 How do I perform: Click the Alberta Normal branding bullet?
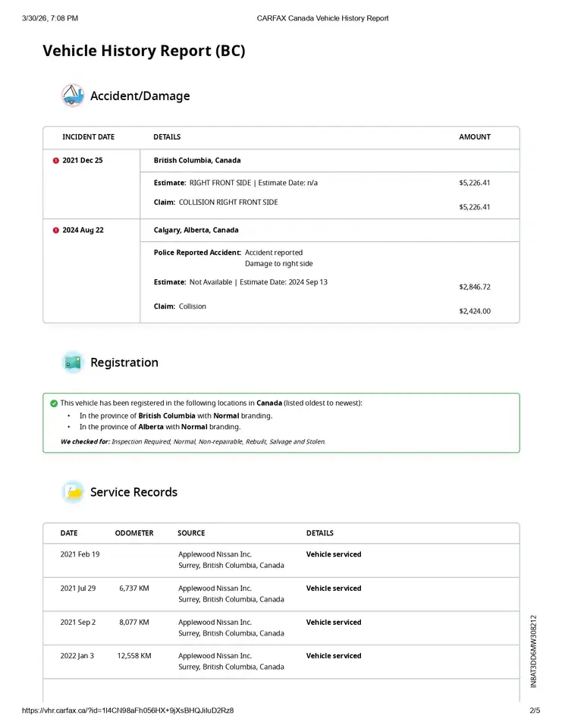pyautogui.click(x=160, y=427)
